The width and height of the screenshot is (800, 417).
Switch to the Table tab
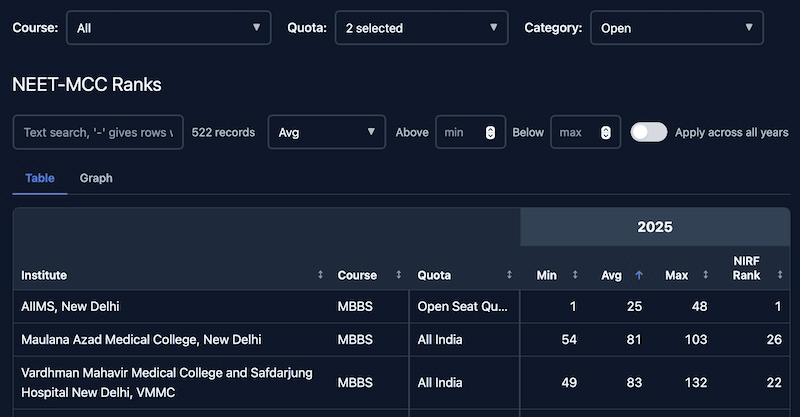click(40, 178)
